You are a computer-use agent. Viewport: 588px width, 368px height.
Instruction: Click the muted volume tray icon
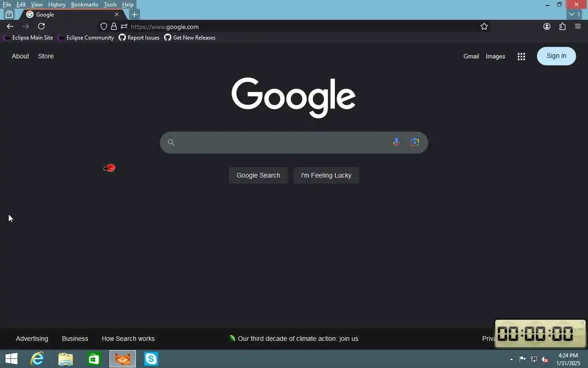coord(545,359)
